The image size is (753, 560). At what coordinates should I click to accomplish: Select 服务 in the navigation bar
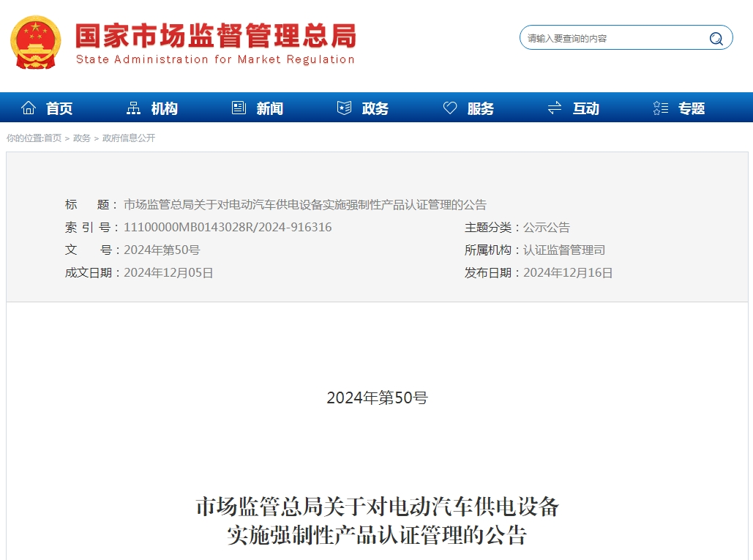[482, 108]
